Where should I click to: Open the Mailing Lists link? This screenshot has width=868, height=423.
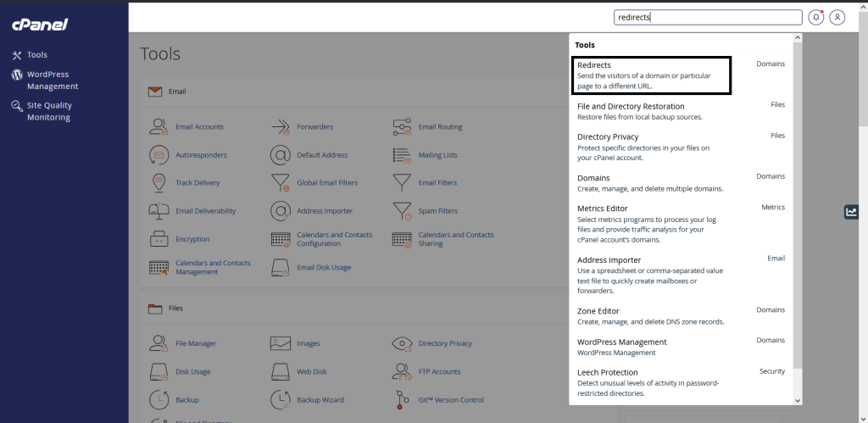(x=438, y=155)
